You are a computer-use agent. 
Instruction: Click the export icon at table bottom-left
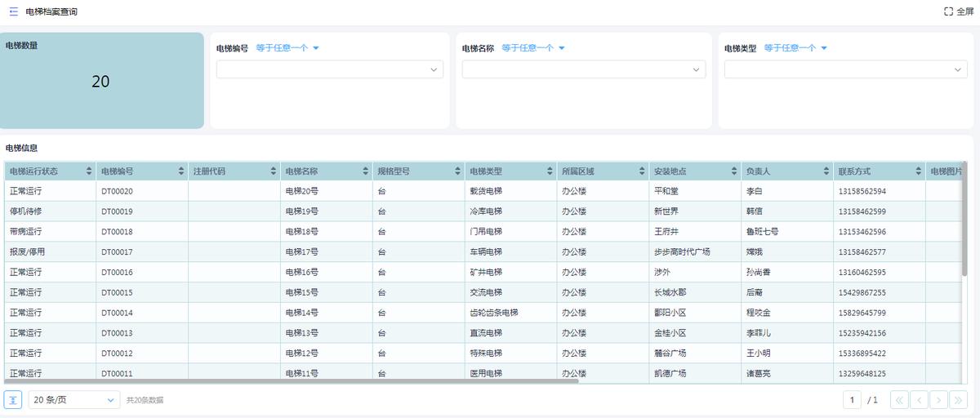(13, 400)
